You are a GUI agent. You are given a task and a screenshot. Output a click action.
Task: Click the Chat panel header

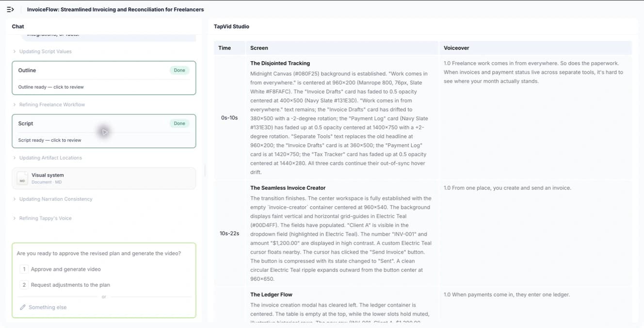pyautogui.click(x=18, y=27)
